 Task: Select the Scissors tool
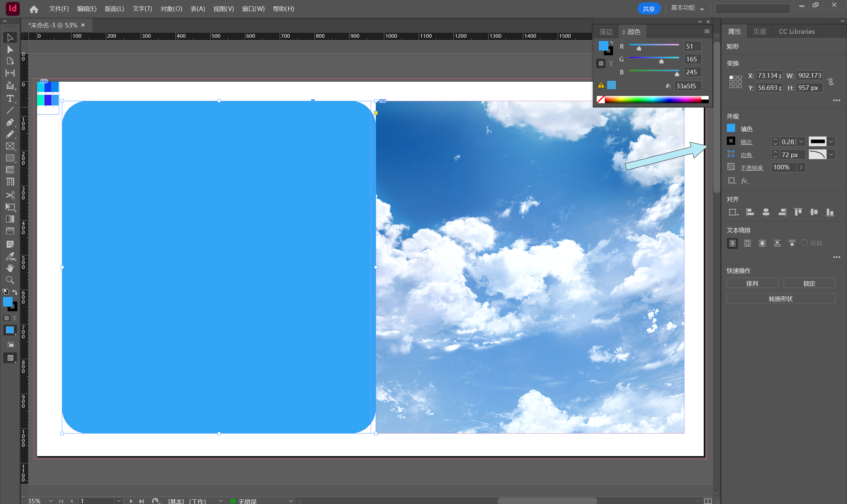click(x=10, y=195)
